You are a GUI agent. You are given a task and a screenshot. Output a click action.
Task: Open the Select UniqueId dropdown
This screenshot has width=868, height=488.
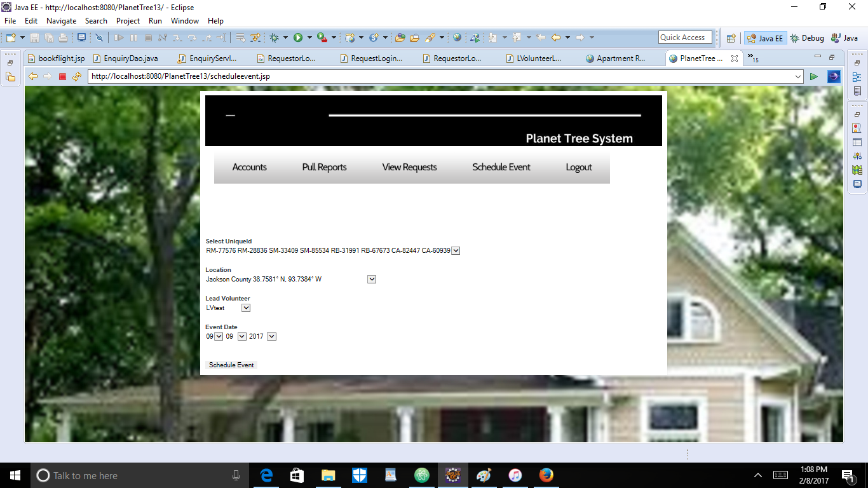456,250
